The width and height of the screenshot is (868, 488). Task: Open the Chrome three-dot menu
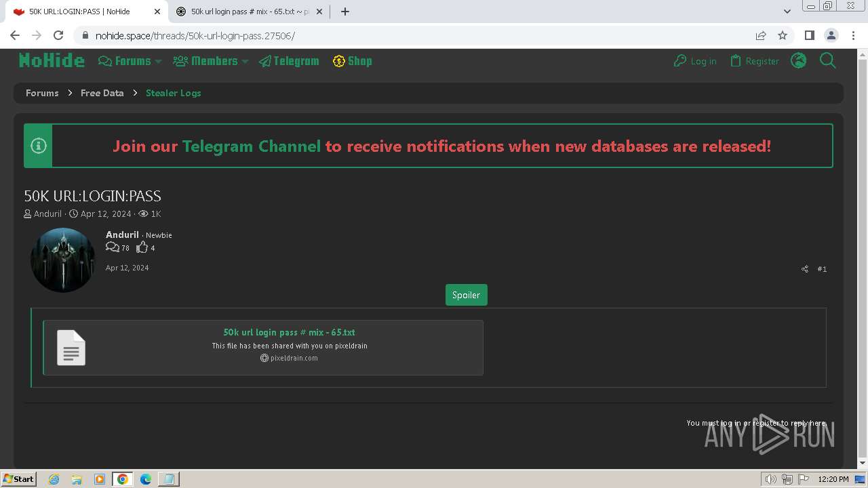tap(852, 35)
